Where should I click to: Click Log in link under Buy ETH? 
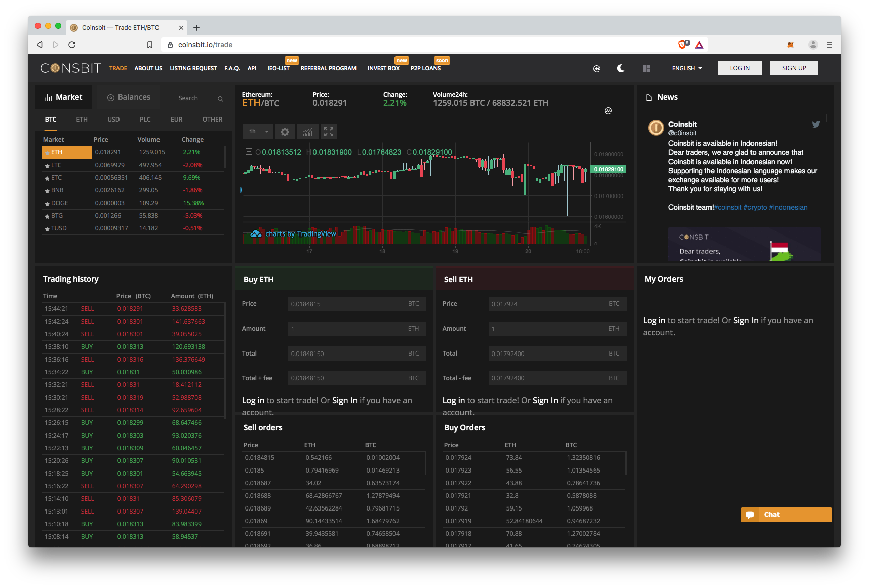(x=253, y=400)
